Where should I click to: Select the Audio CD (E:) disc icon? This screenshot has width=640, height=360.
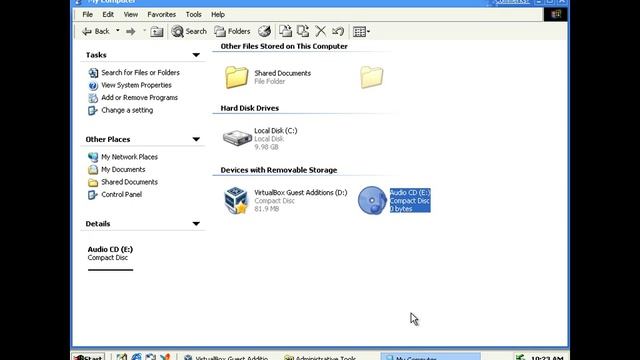coord(372,200)
